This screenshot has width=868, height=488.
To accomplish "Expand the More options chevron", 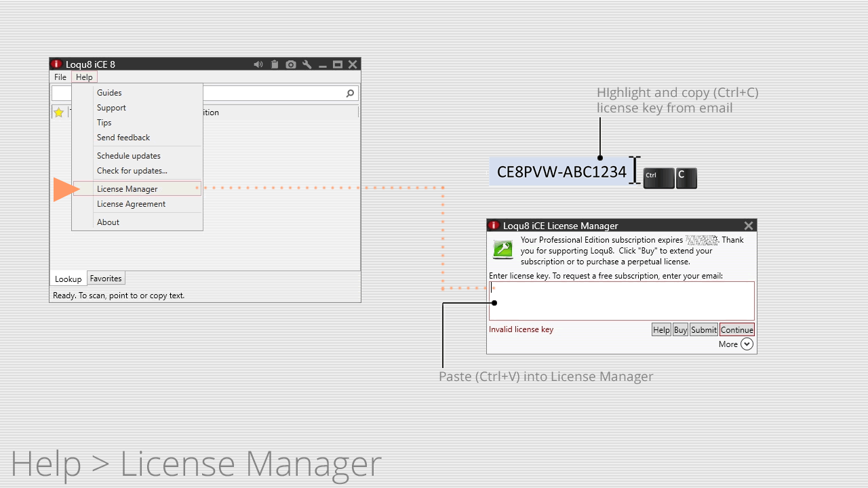I will (x=747, y=344).
